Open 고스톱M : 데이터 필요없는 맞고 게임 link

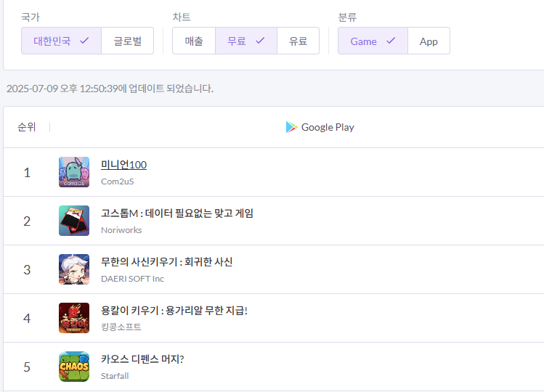coord(177,213)
